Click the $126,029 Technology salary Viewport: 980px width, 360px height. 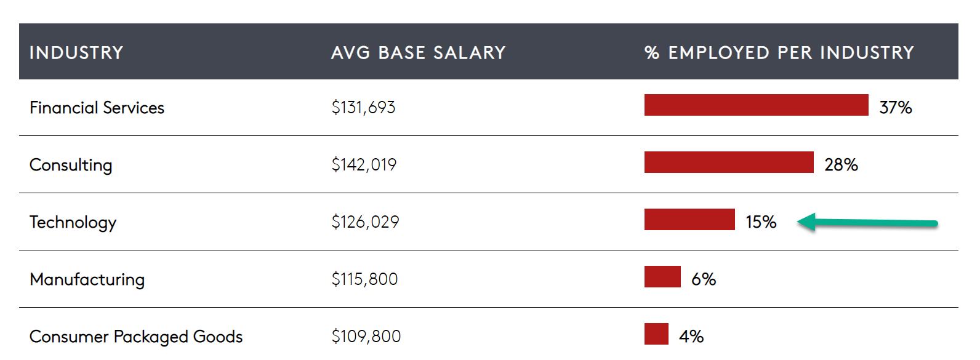coord(365,222)
